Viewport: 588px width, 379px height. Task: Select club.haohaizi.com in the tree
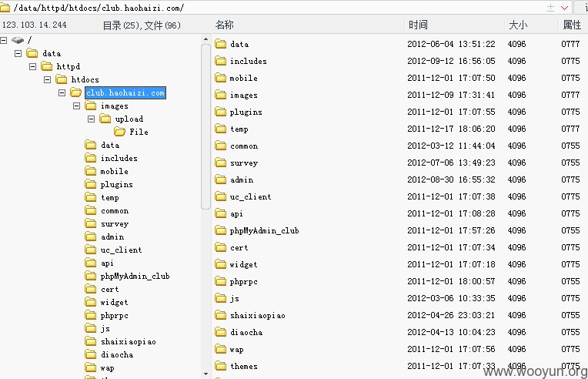(x=125, y=92)
